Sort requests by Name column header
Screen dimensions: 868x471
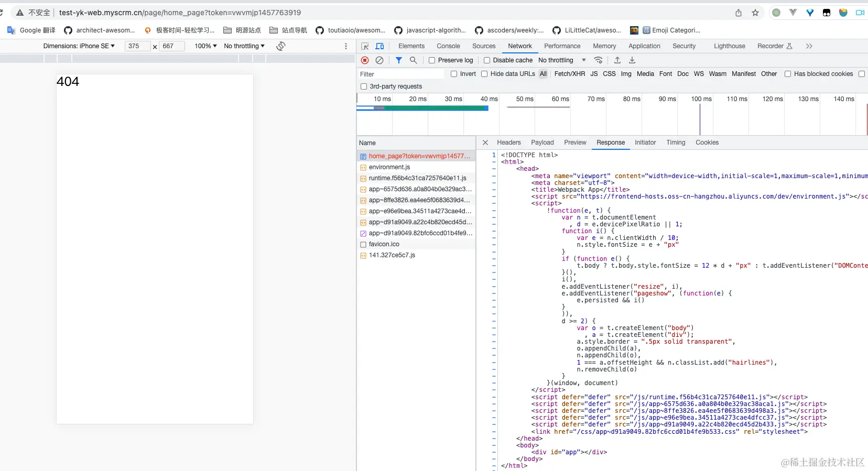(x=416, y=143)
